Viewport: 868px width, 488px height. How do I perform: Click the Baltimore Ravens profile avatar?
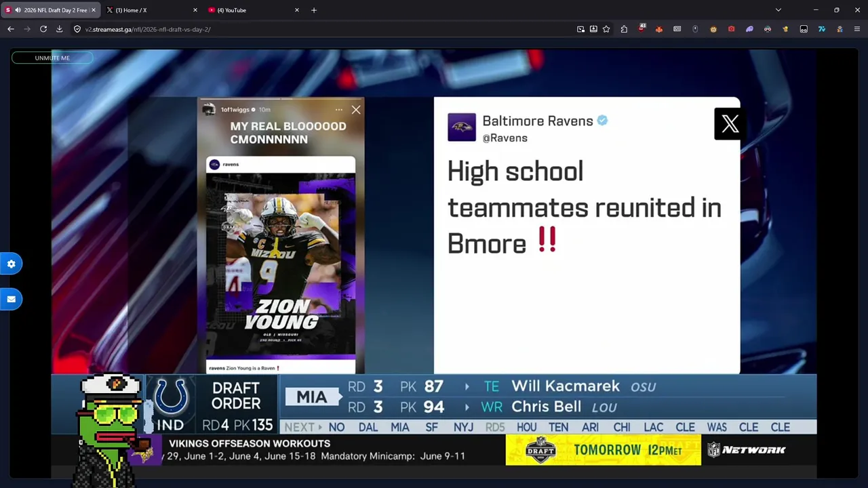coord(462,127)
